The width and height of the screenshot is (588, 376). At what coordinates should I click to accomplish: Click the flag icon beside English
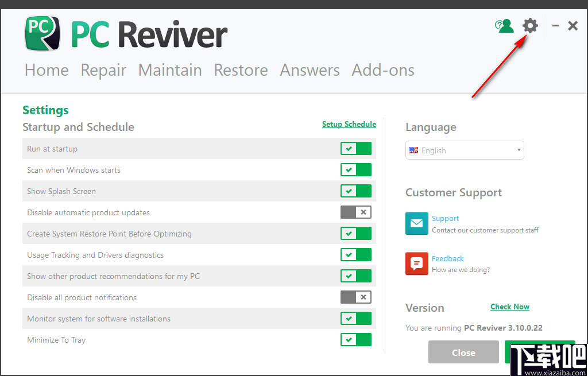pyautogui.click(x=413, y=150)
